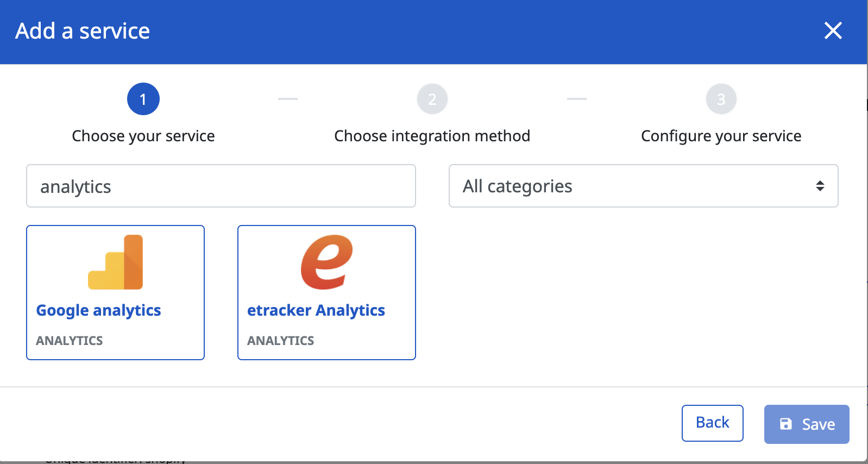The width and height of the screenshot is (868, 464).
Task: Click the step 3 circle indicator
Action: pos(721,99)
